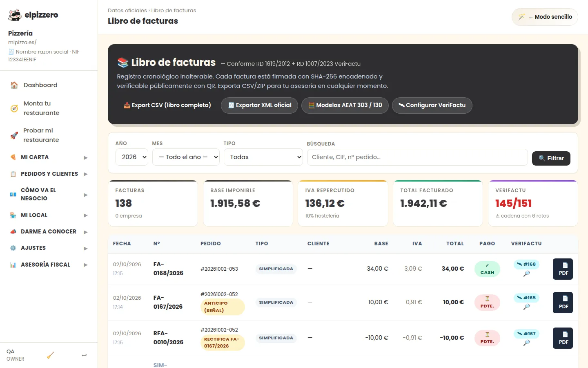Open Configurar VeriFactu
588x368 pixels.
[432, 105]
